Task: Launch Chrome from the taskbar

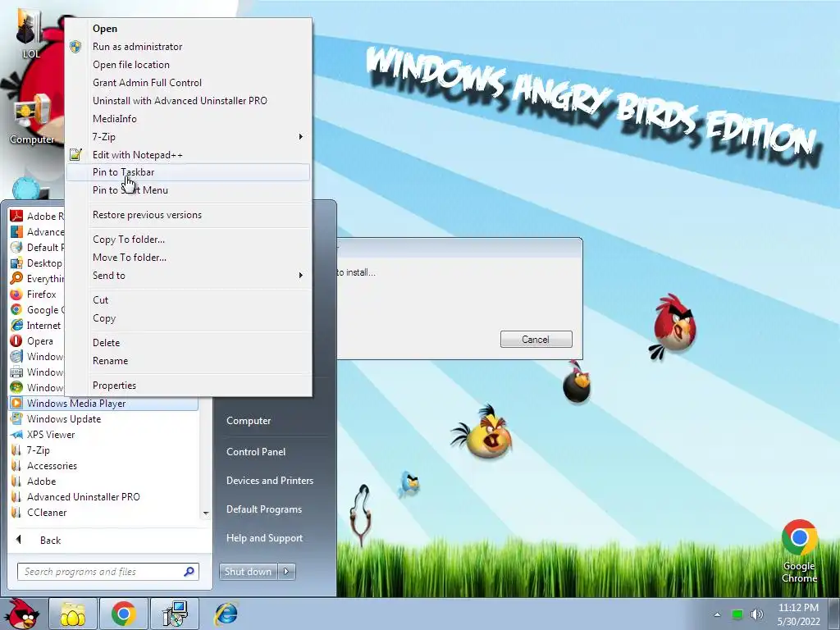Action: (123, 614)
